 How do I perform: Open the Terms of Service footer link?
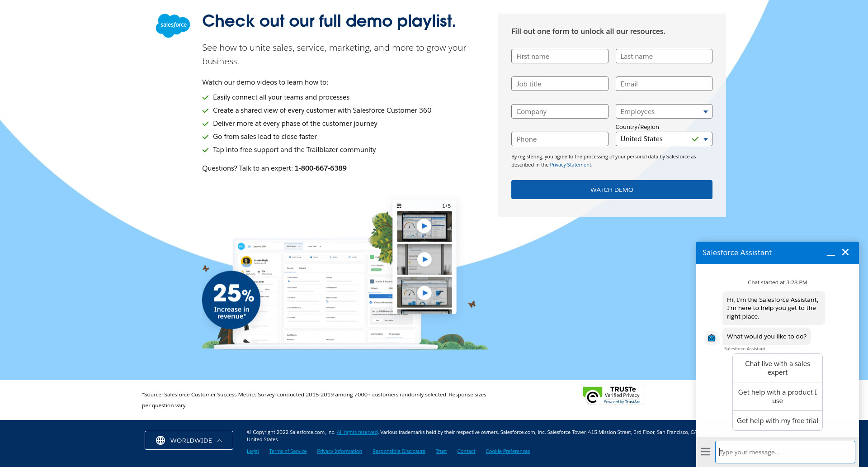[x=288, y=451]
